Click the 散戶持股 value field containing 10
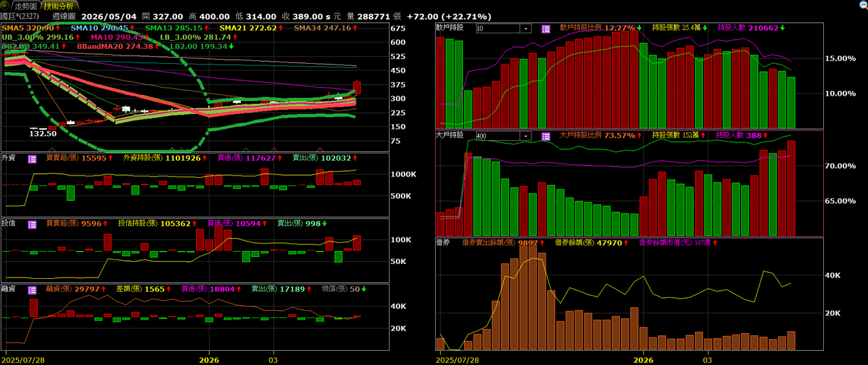 pos(497,28)
